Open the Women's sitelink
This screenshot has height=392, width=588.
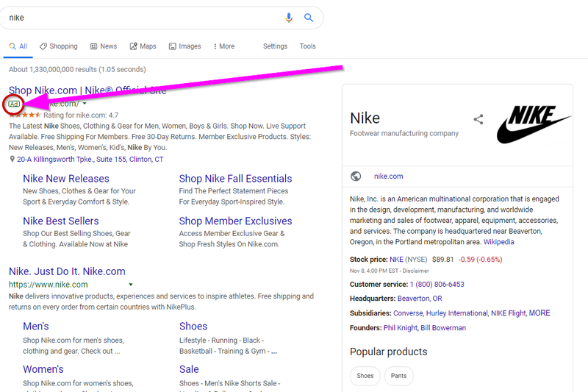43,369
